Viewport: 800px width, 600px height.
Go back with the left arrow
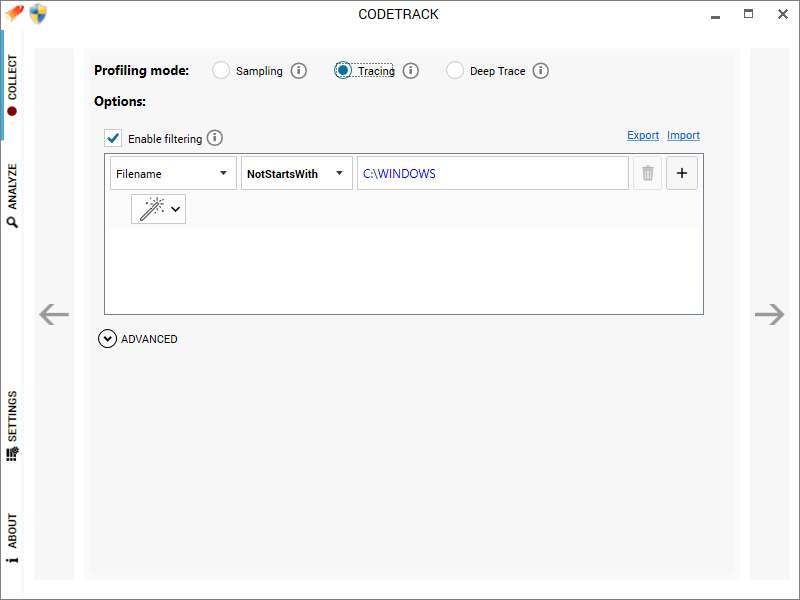click(x=54, y=314)
